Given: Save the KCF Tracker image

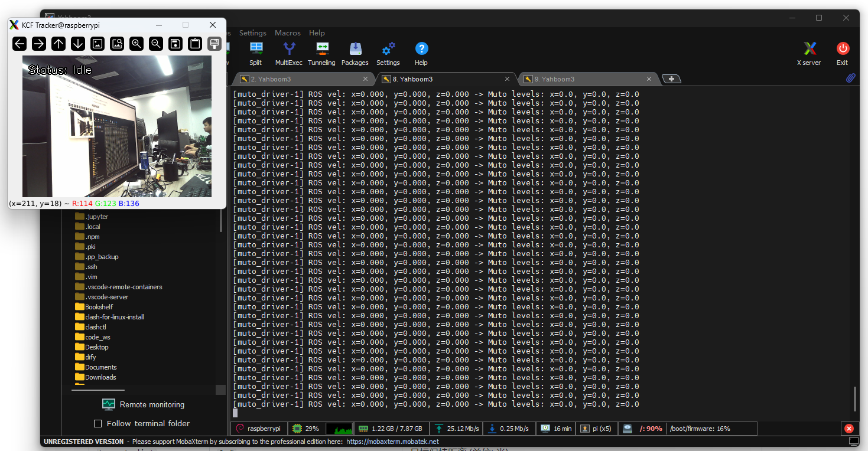Looking at the screenshot, I should click(175, 43).
